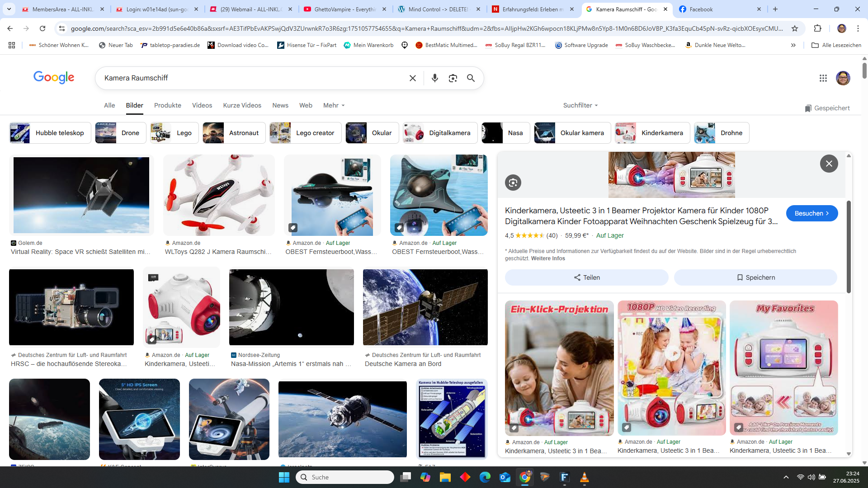The image size is (868, 488).
Task: Open the Gespeichert saved items link
Action: (x=827, y=108)
